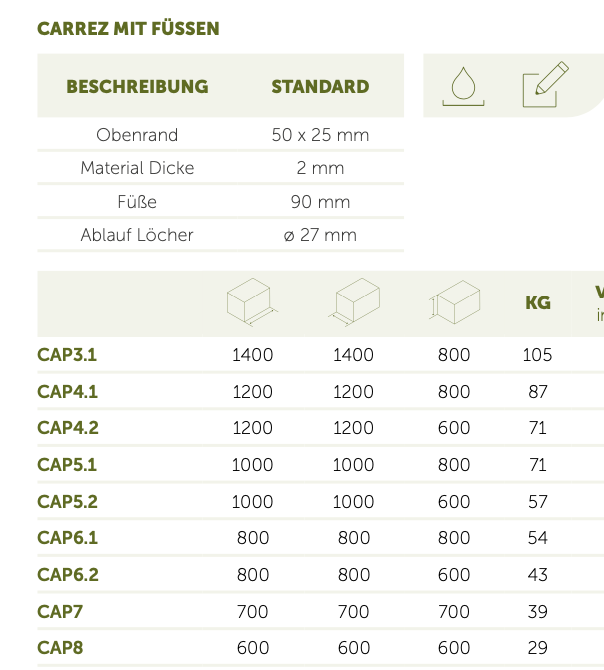Select the STANDARD column header
The height and width of the screenshot is (670, 604).
pos(320,87)
